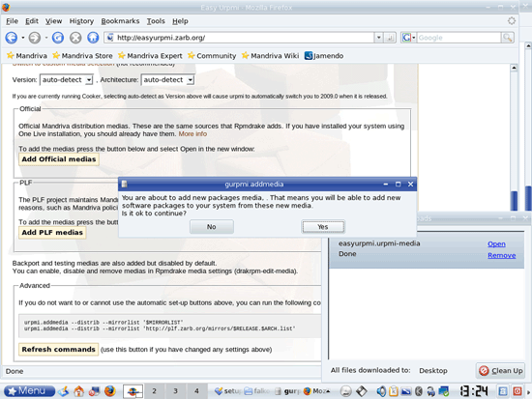Image resolution: width=532 pixels, height=399 pixels.
Task: Click the Show Desktop taskbar icon
Action: tap(64, 391)
